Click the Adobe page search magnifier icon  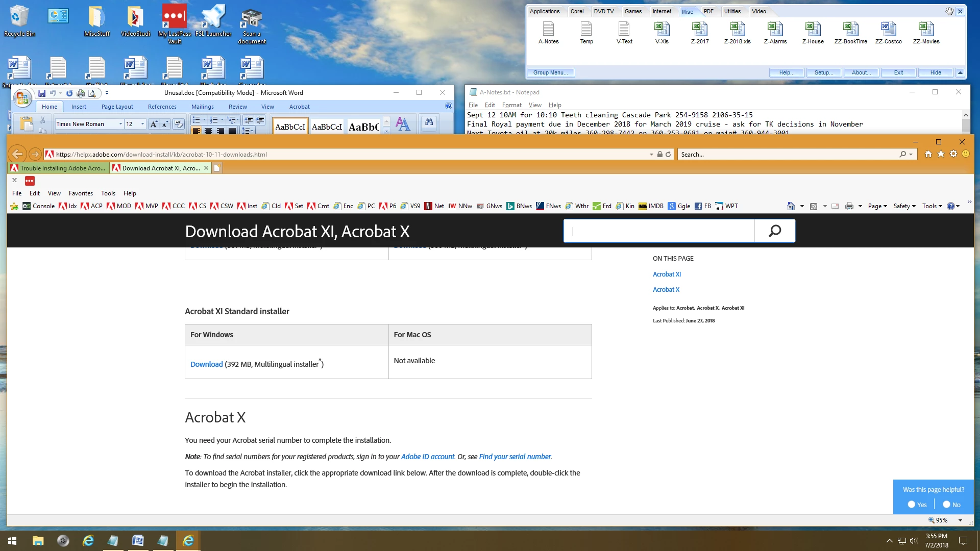pyautogui.click(x=774, y=231)
